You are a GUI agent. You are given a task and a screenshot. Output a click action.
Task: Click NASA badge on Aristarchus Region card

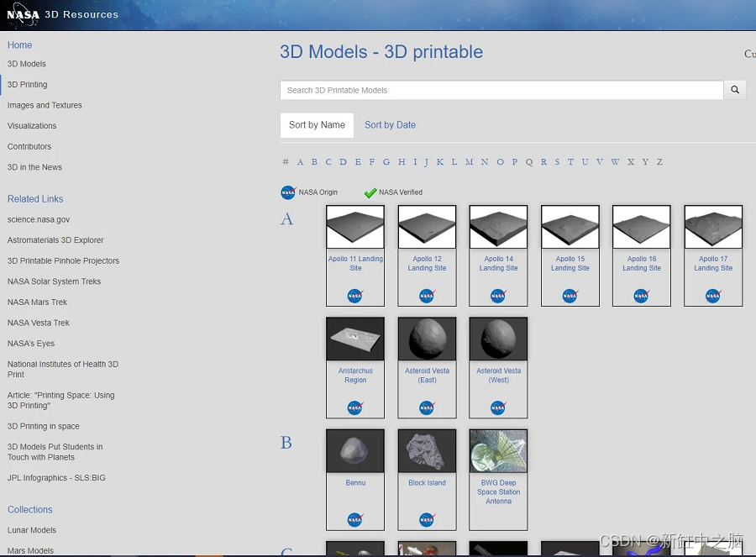(355, 408)
